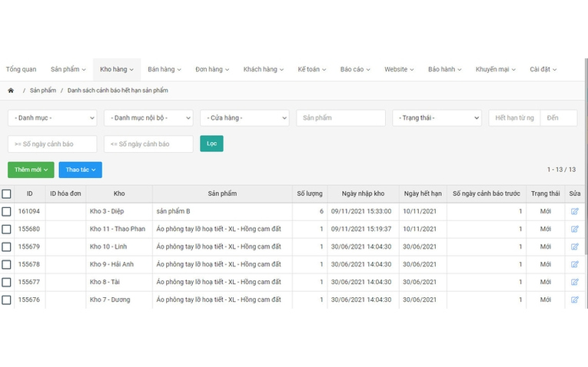Open the Danh mục dropdown filter

click(x=52, y=118)
